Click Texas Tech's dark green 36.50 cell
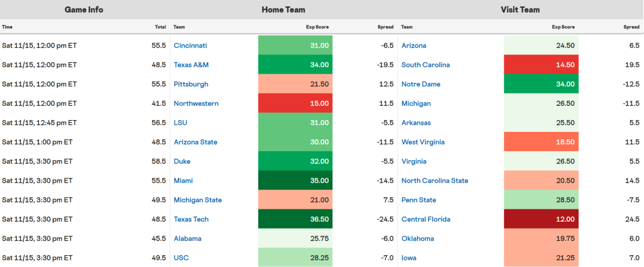 [x=295, y=219]
